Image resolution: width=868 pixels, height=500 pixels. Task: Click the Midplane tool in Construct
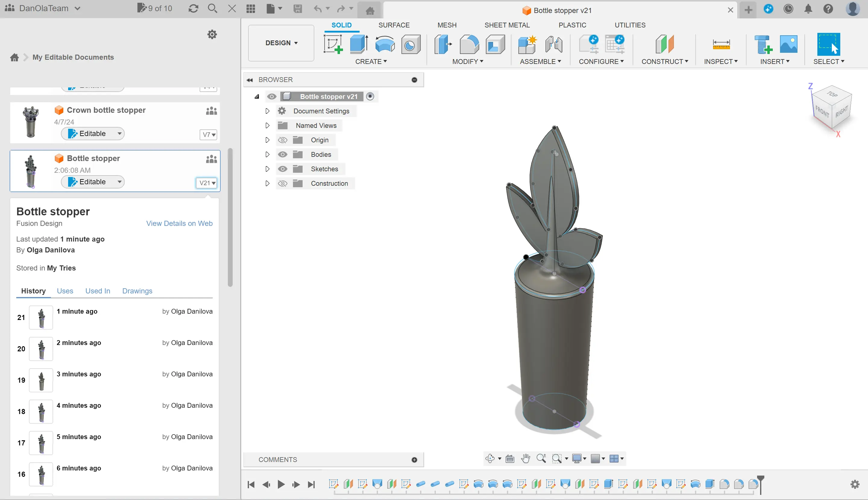(665, 44)
